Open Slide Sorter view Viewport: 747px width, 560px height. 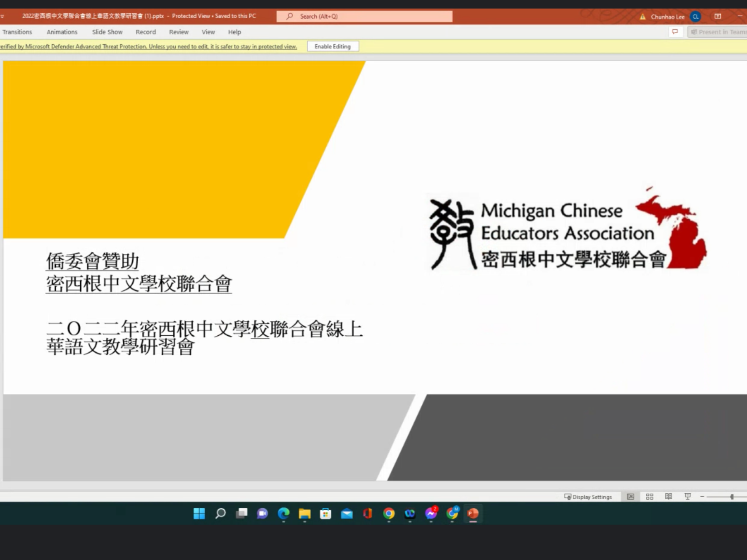649,497
